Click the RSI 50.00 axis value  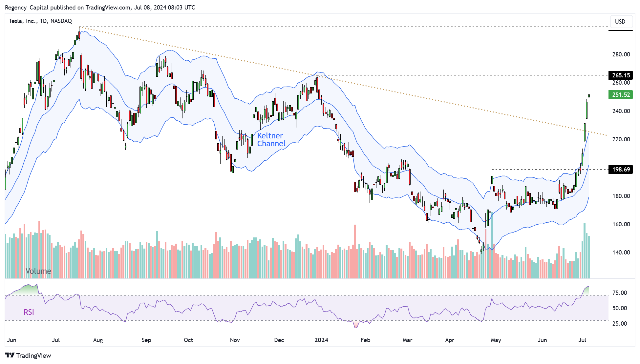click(x=620, y=308)
